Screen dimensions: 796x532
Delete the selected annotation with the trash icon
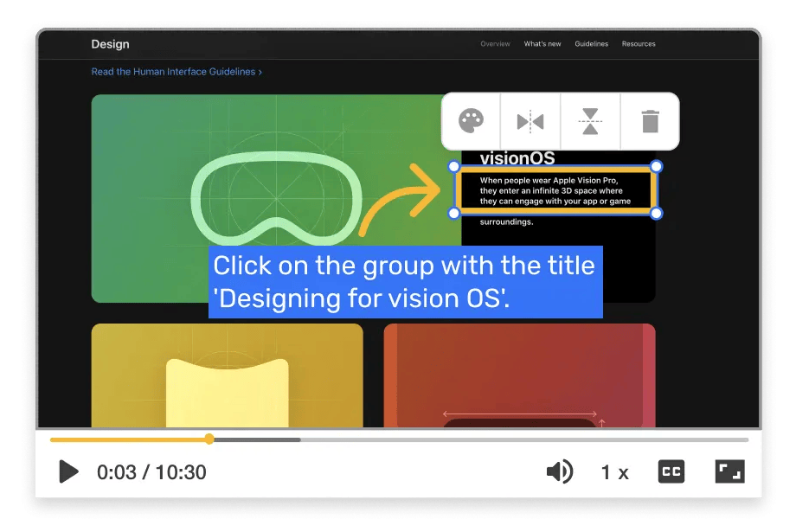pyautogui.click(x=649, y=121)
